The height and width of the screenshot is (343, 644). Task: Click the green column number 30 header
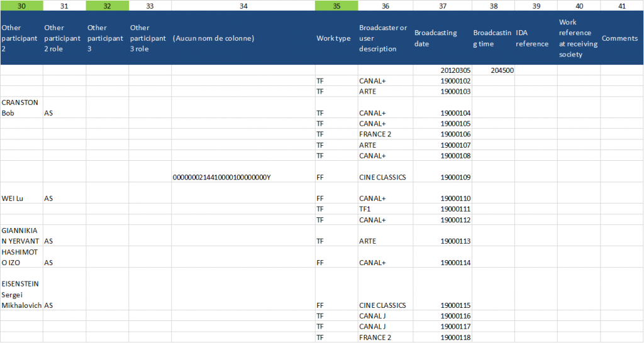[21, 6]
